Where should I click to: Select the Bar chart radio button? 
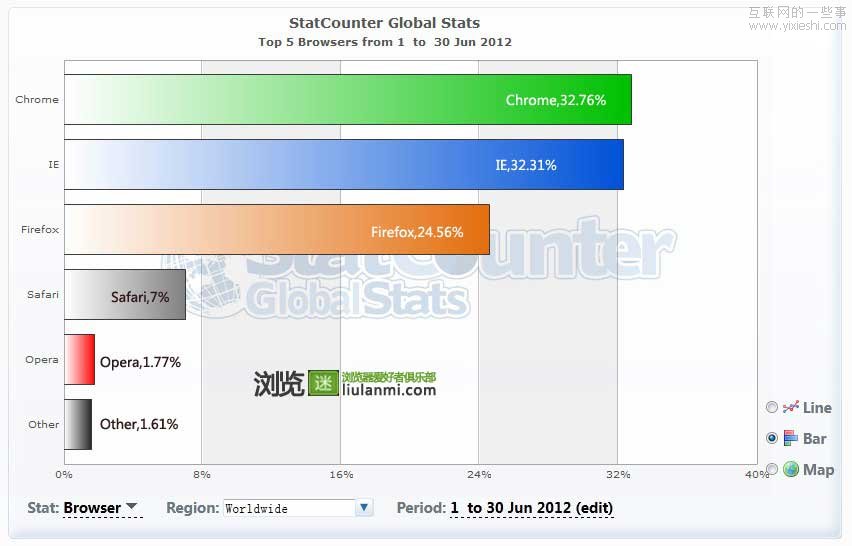771,439
